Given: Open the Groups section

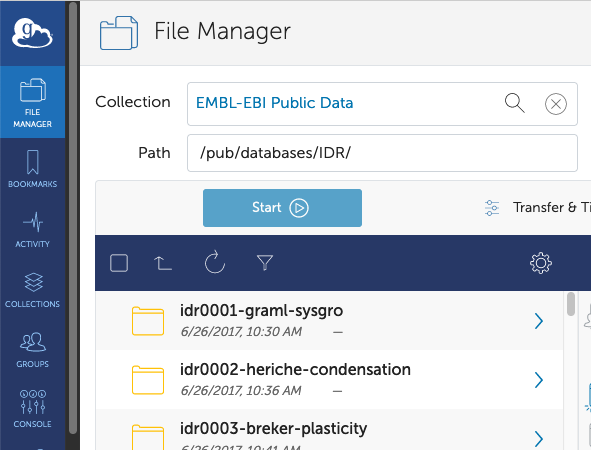Looking at the screenshot, I should (32, 349).
